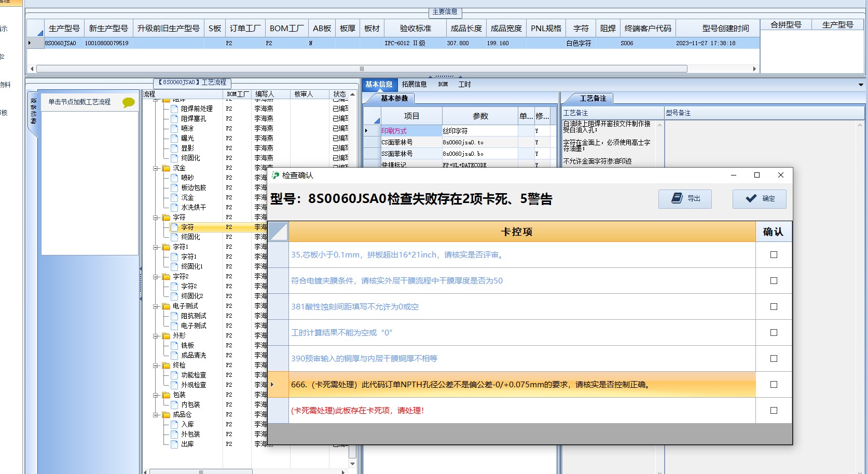868x474 pixels.
Task: Click the horizontal scrollbar of the 主要信息 table
Action: click(x=362, y=69)
